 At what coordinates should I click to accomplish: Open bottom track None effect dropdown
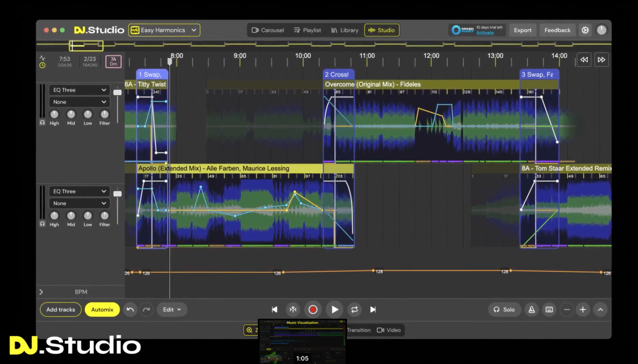point(79,203)
